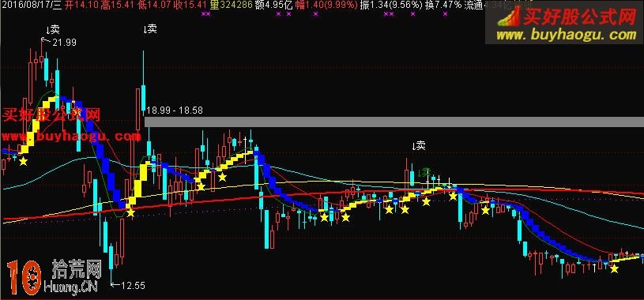Image resolution: width=644 pixels, height=300 pixels.
Task: Select the low price 低14.07
Action: coord(155,6)
